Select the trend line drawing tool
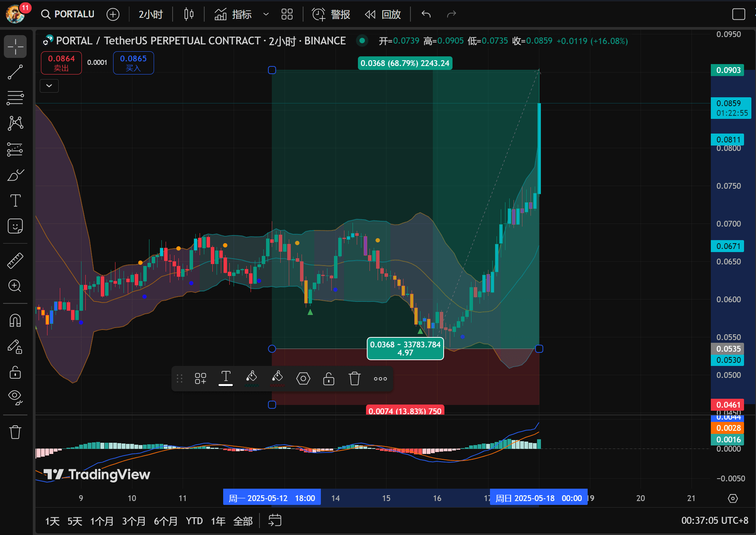Viewport: 756px width, 535px height. click(x=15, y=72)
